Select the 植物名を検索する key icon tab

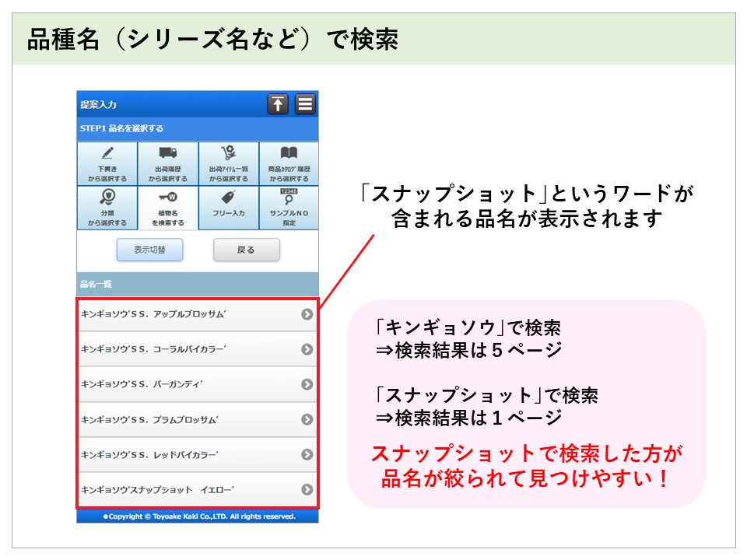coord(168,208)
